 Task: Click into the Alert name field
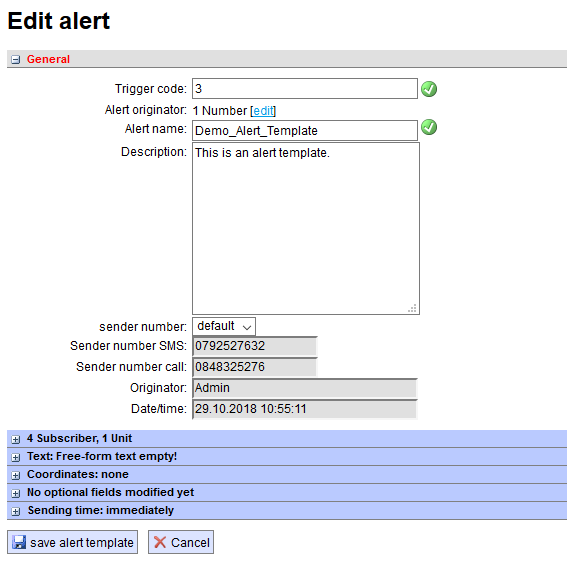pos(305,130)
